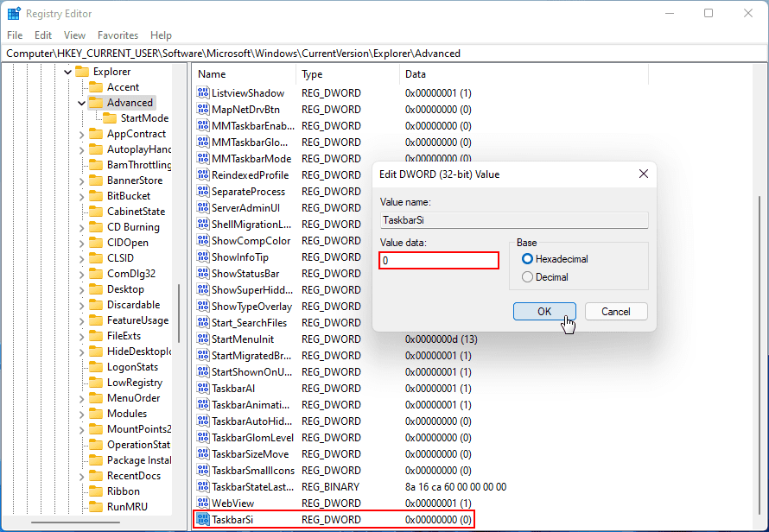Expand the CD Burning key
769x532 pixels.
tap(81, 227)
